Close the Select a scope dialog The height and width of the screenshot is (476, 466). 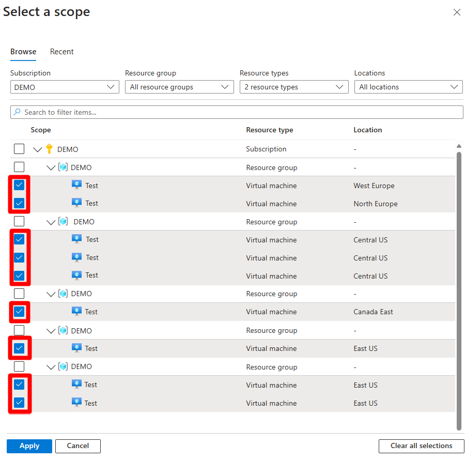pyautogui.click(x=457, y=12)
